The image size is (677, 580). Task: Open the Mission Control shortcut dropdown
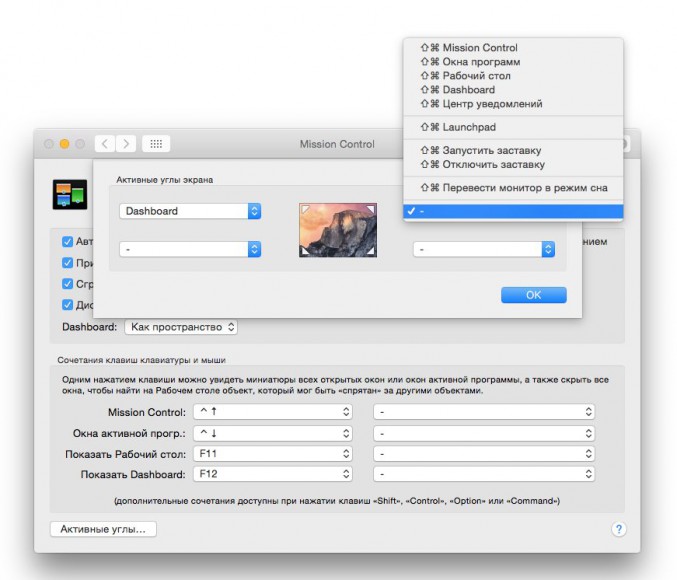273,412
